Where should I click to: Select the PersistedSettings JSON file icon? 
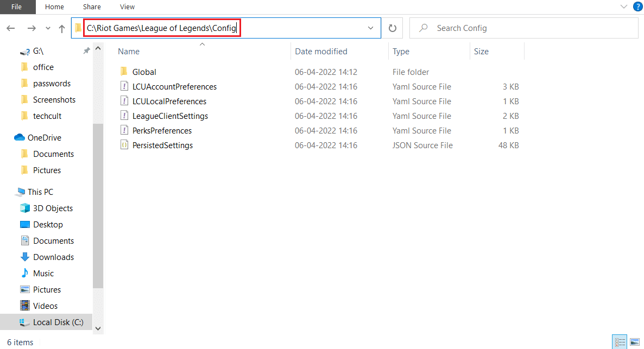pos(124,145)
